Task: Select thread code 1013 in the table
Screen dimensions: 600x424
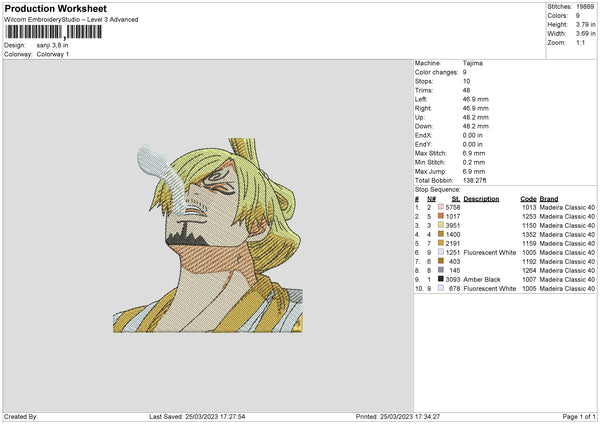Action: pyautogui.click(x=529, y=207)
